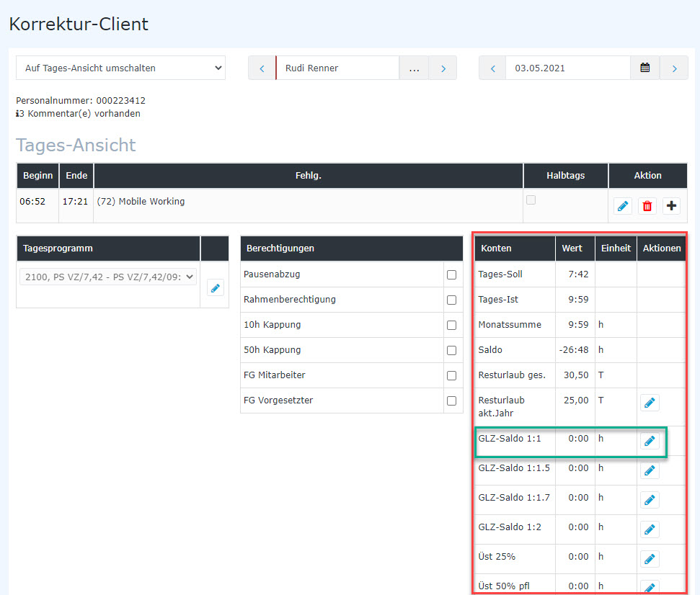Viewport: 700px width, 595px height.
Task: Click the date field 03.05.2021
Action: 568,68
